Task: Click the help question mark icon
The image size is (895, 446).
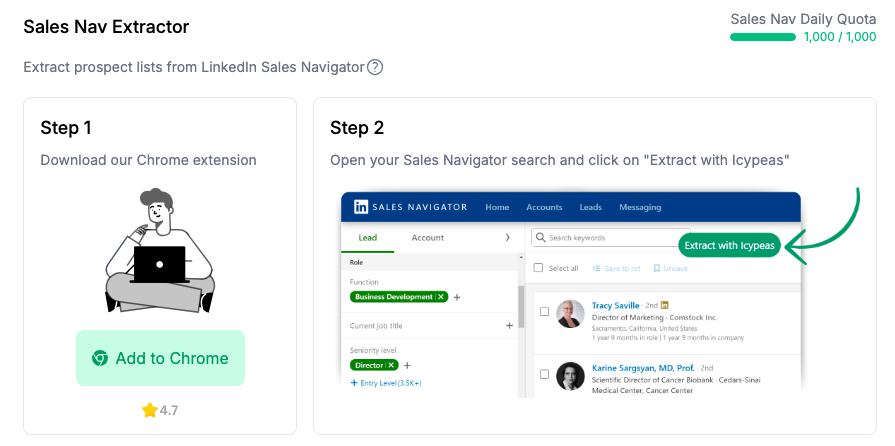Action: click(x=375, y=67)
